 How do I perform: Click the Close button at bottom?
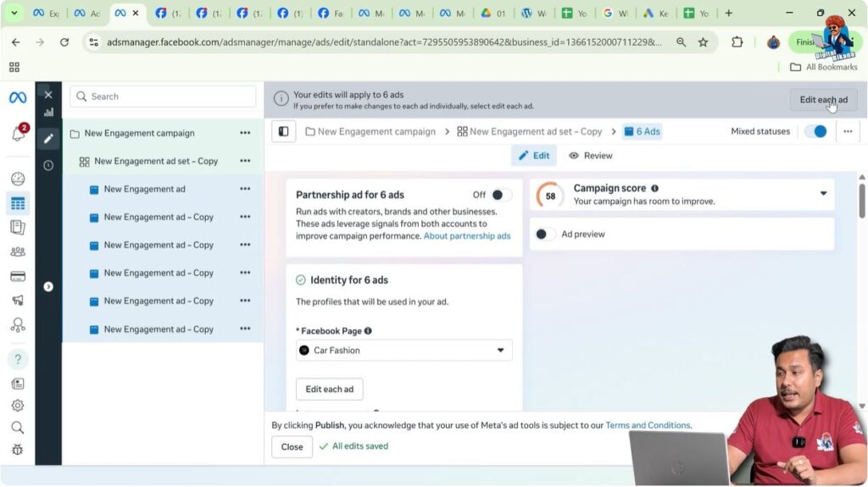click(x=292, y=446)
